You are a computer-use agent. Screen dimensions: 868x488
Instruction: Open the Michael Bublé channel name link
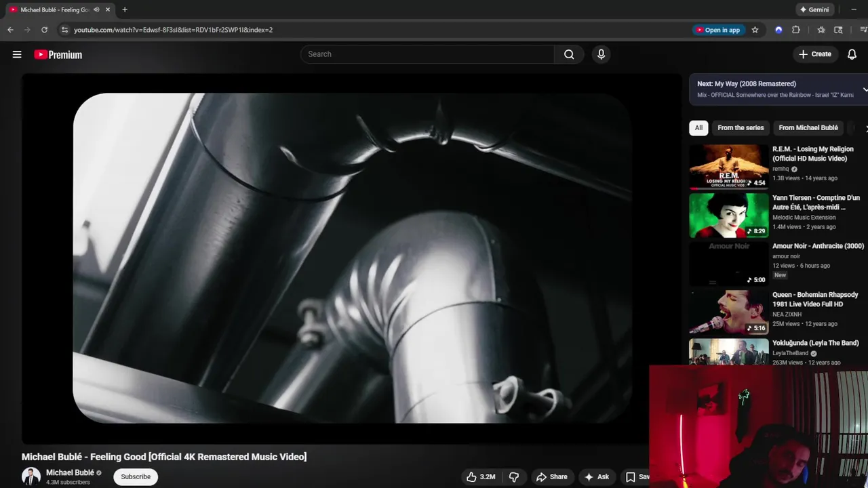tap(70, 472)
